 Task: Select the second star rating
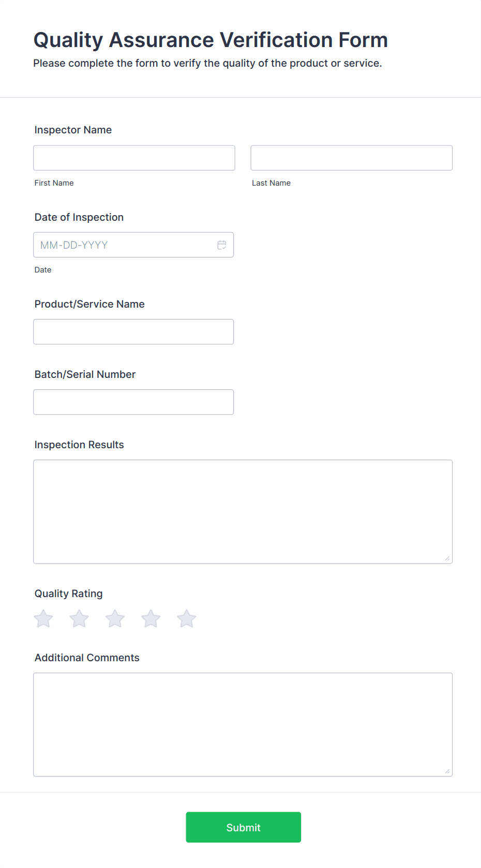[x=79, y=618]
